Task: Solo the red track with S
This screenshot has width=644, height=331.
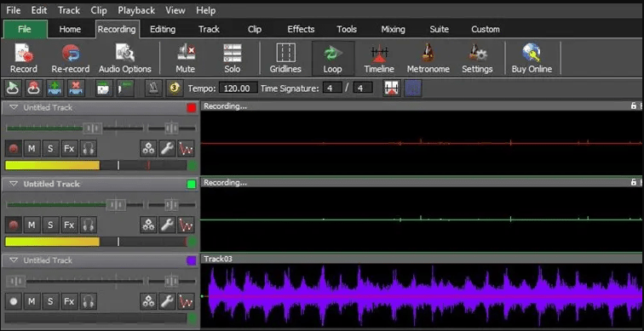Action: pyautogui.click(x=50, y=148)
